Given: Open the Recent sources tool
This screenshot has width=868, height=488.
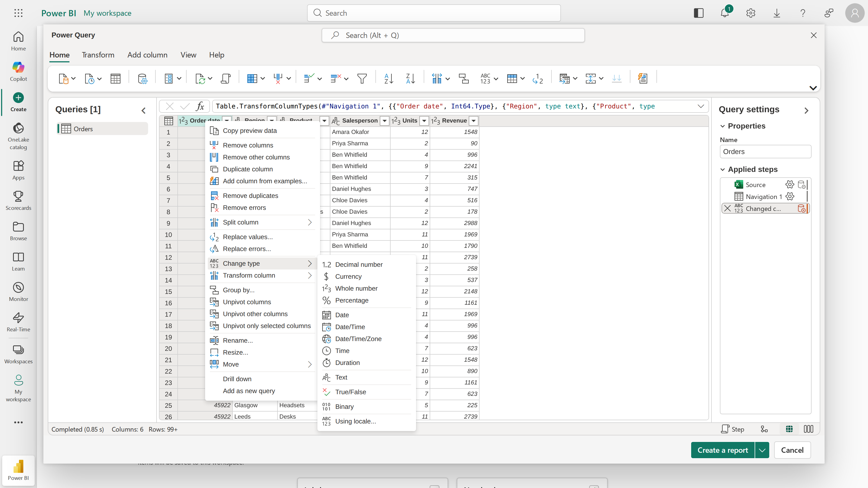Looking at the screenshot, I should 89,78.
